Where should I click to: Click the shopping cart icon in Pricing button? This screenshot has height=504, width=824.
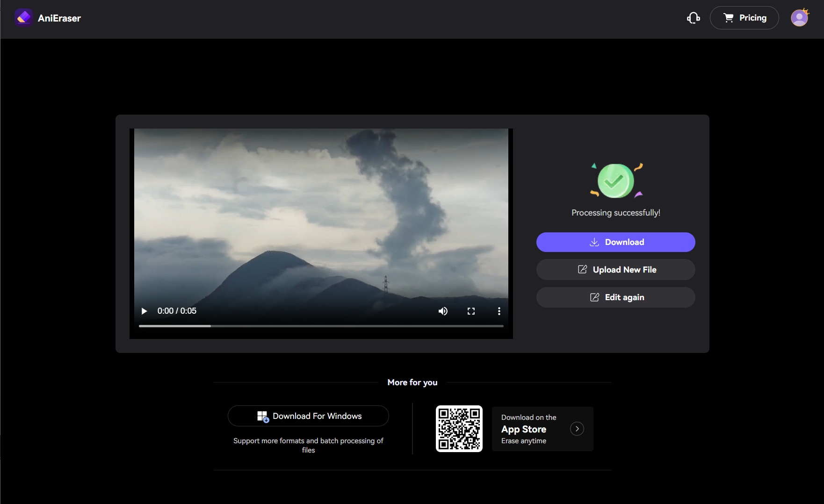[x=729, y=17]
